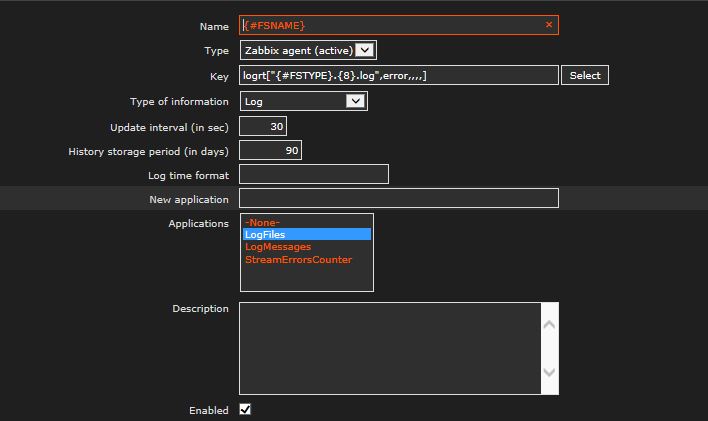The width and height of the screenshot is (708, 421).
Task: Pick LogMessages in the Applications list
Action: pos(277,246)
